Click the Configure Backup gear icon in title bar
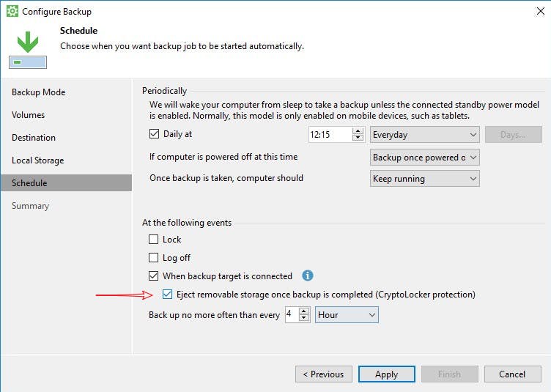 click(x=12, y=12)
